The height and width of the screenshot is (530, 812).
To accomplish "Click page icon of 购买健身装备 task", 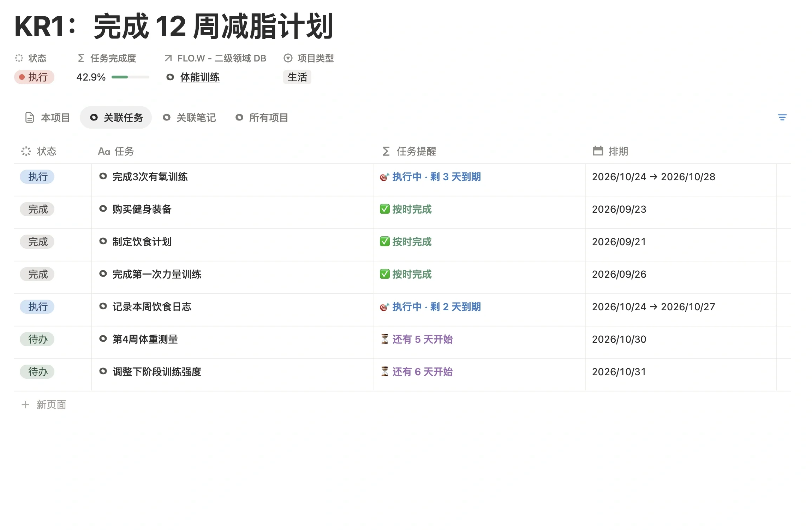I will tap(103, 208).
